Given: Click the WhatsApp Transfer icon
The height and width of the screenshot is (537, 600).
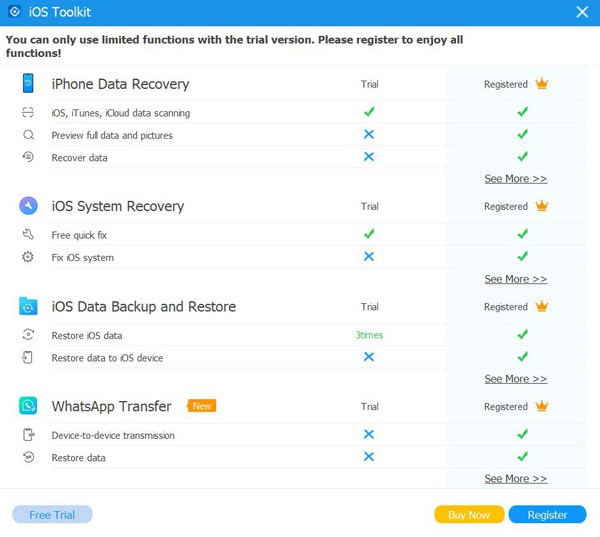Looking at the screenshot, I should [x=28, y=406].
